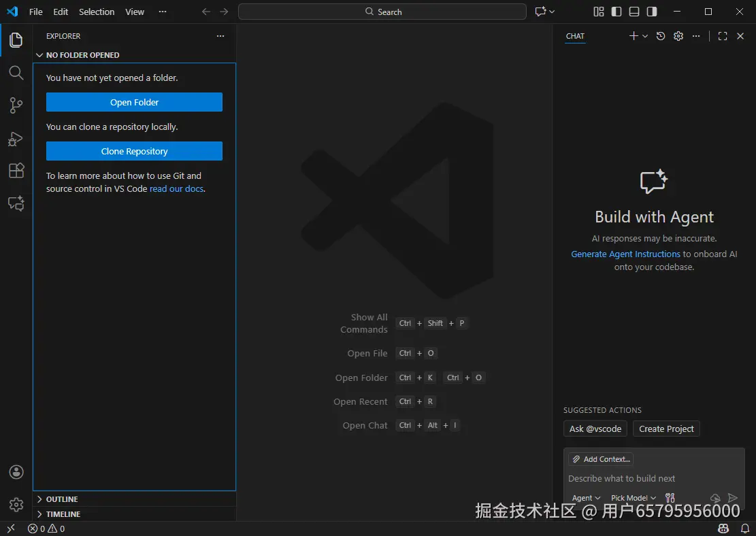Collapse the No Folder Opened section
The height and width of the screenshot is (536, 756).
135,55
